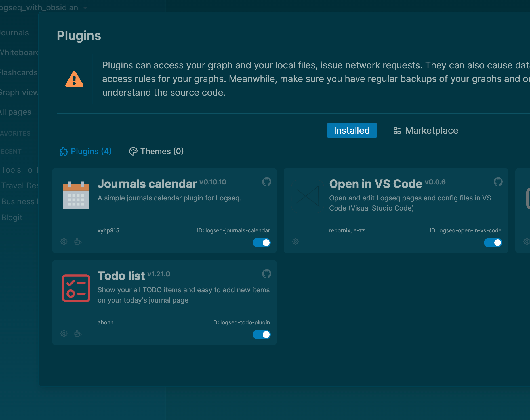Open Flashcards in the left sidebar

coord(19,72)
